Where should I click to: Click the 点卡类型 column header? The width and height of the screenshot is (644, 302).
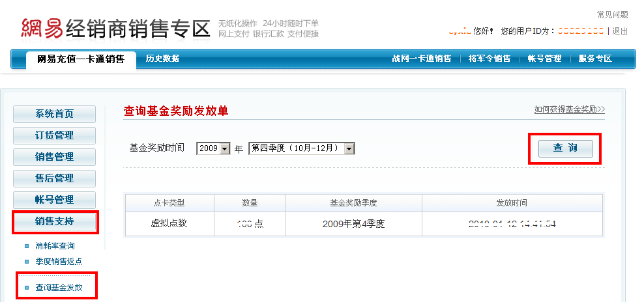[169, 202]
